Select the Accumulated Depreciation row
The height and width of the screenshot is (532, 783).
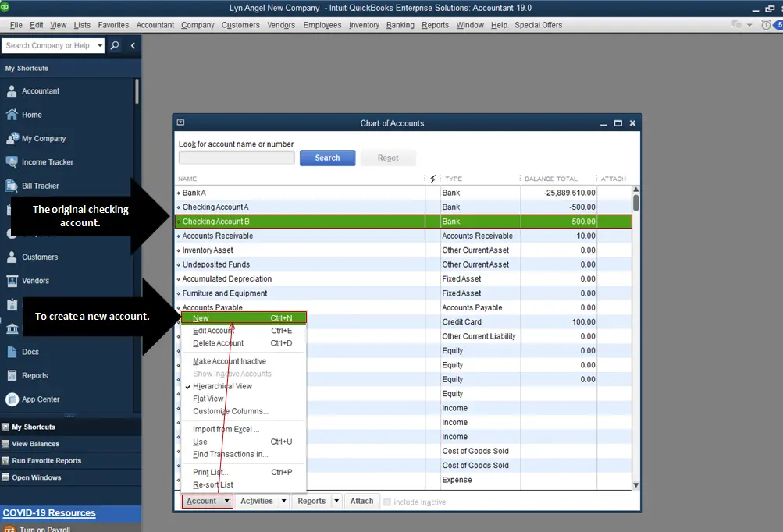pyautogui.click(x=404, y=279)
